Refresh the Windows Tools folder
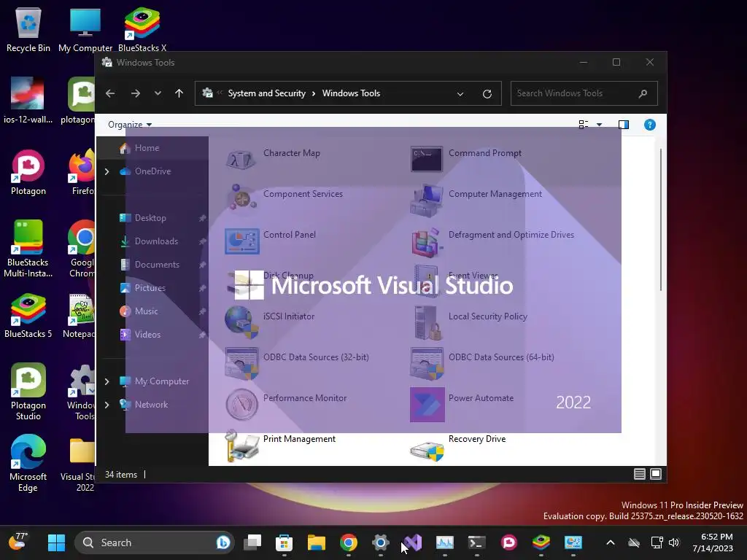This screenshot has height=560, width=747. (x=487, y=94)
